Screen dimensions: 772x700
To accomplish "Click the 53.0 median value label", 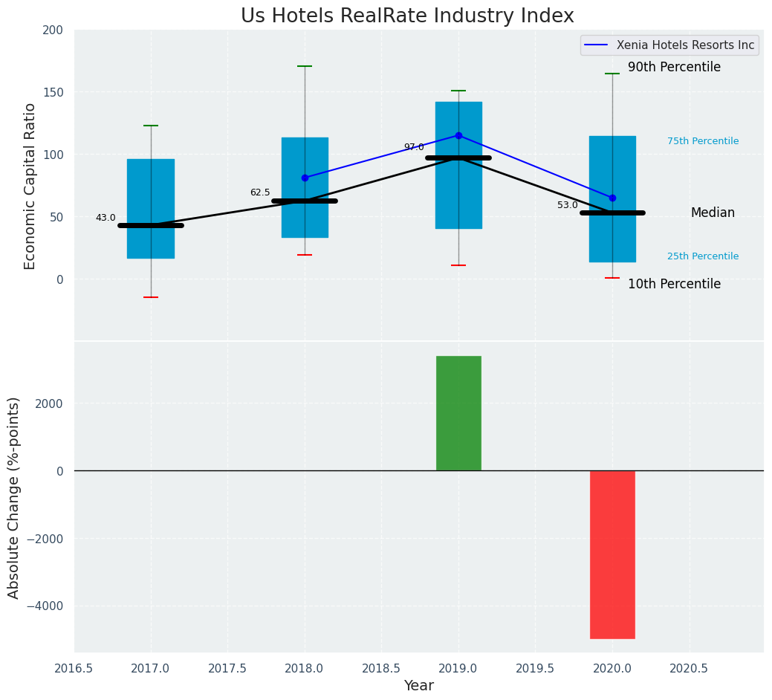I will (x=567, y=205).
